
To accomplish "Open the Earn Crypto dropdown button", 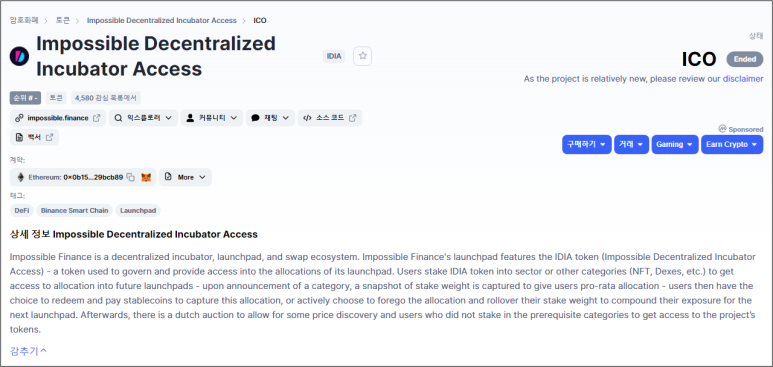I will 732,145.
